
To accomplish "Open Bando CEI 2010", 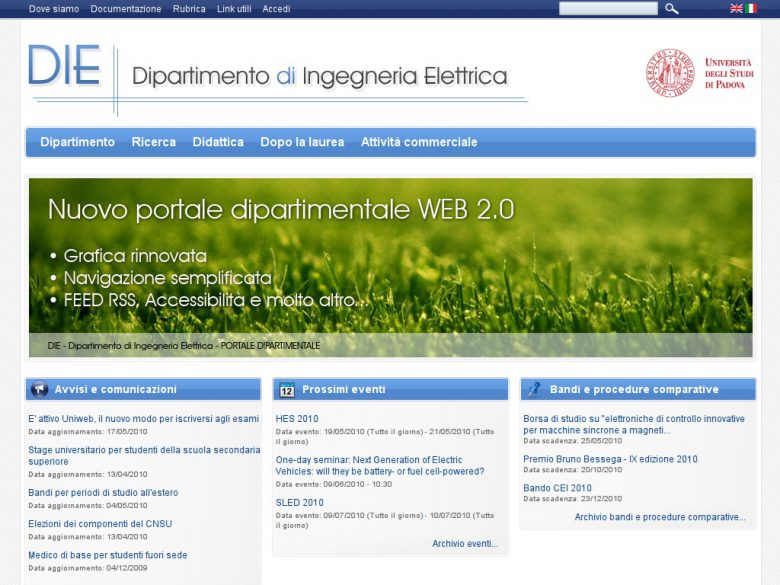I will (557, 488).
